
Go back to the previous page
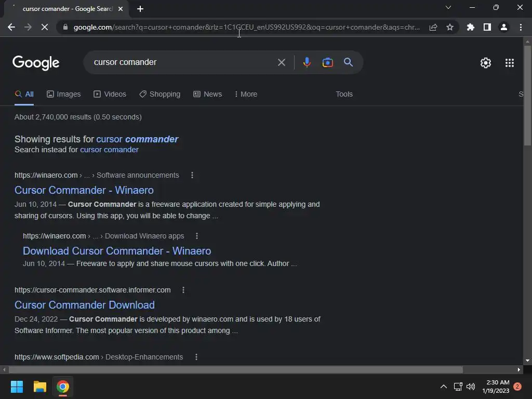(11, 27)
